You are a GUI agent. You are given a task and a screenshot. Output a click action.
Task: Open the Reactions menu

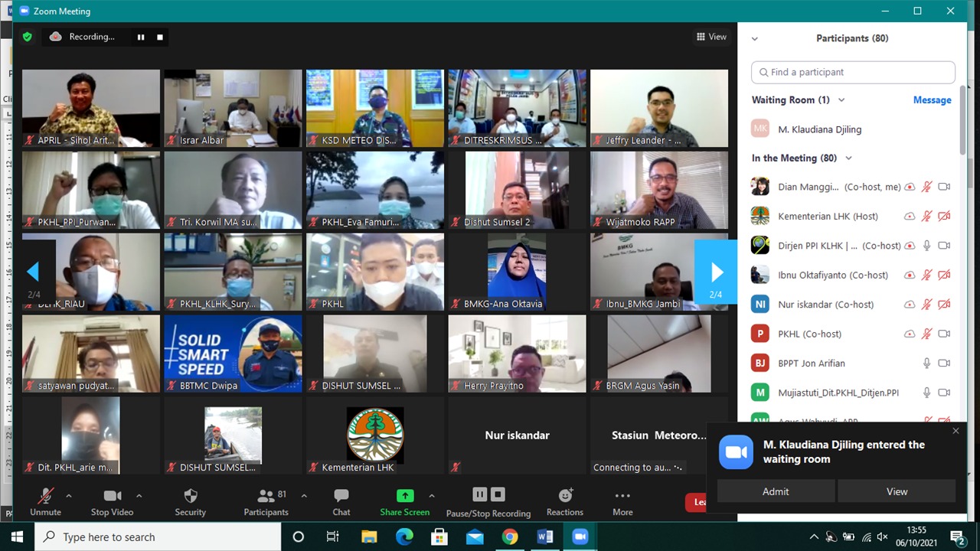tap(565, 496)
